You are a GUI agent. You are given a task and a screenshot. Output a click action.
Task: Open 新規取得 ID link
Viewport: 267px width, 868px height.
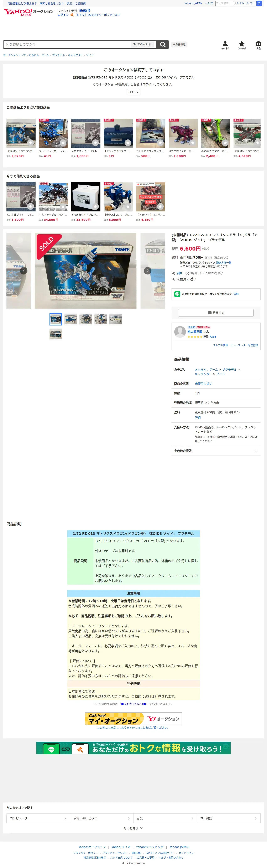click(x=85, y=11)
